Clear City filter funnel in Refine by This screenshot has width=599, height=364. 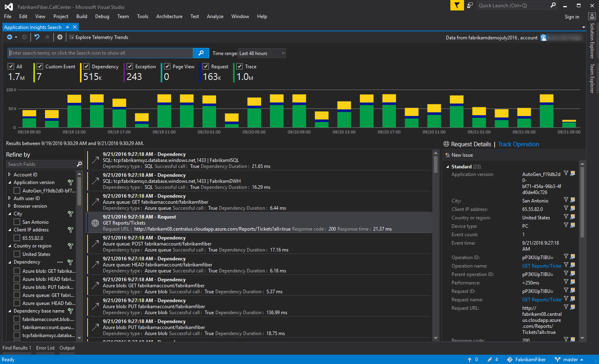[x=70, y=214]
